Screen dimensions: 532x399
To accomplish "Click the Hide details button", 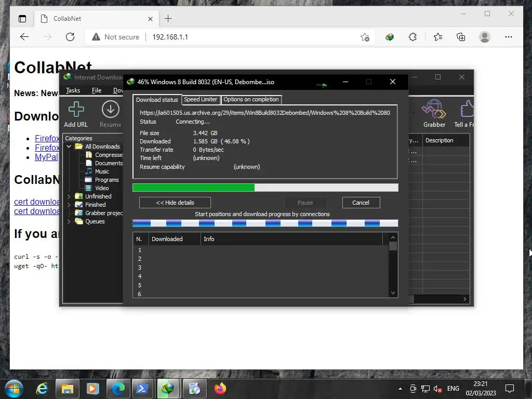I will 175,203.
